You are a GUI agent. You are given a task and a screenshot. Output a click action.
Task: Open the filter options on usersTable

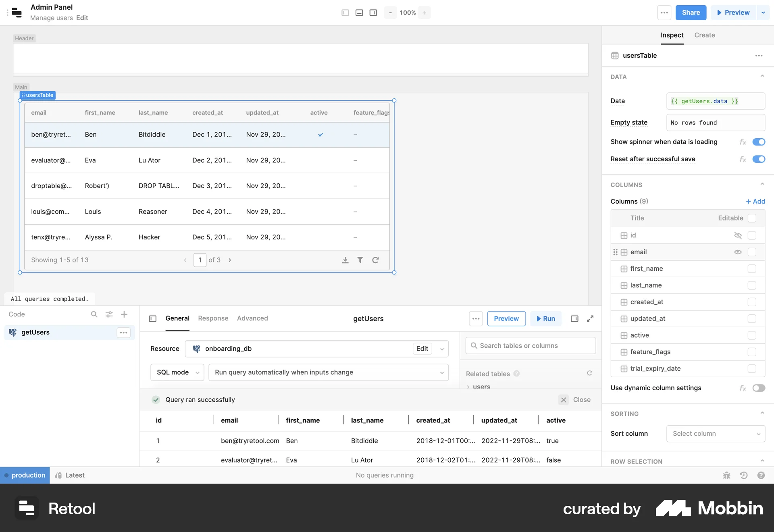[360, 260]
